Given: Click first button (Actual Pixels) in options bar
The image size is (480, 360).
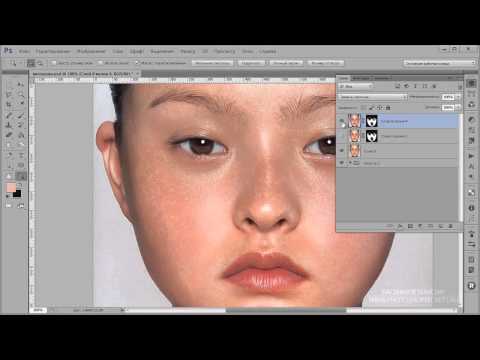Looking at the screenshot, I should click(x=212, y=63).
